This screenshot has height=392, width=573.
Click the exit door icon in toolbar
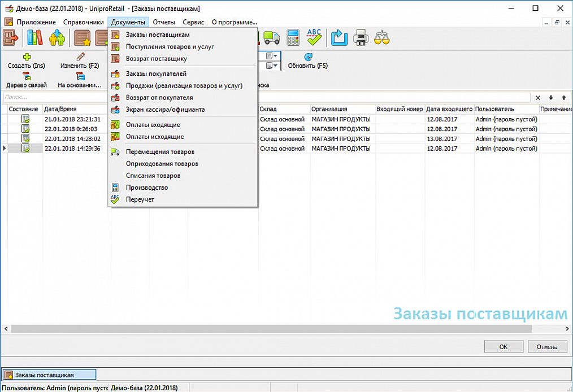pos(11,38)
